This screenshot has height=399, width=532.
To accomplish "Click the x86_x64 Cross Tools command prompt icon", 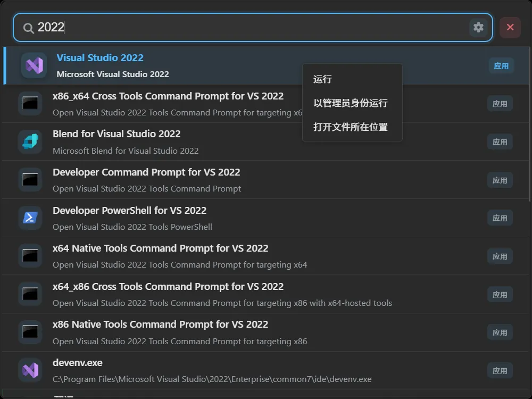I will (x=30, y=103).
